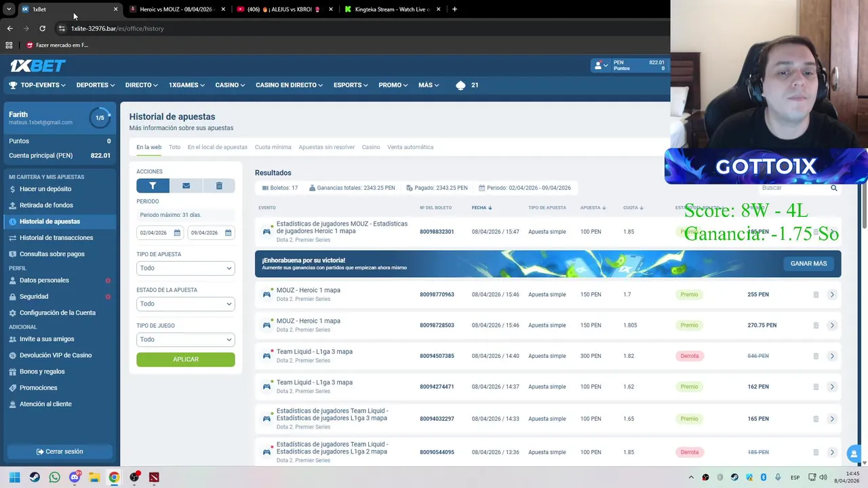Switch to Cuota mínima tab
The image size is (868, 488).
coord(273,147)
